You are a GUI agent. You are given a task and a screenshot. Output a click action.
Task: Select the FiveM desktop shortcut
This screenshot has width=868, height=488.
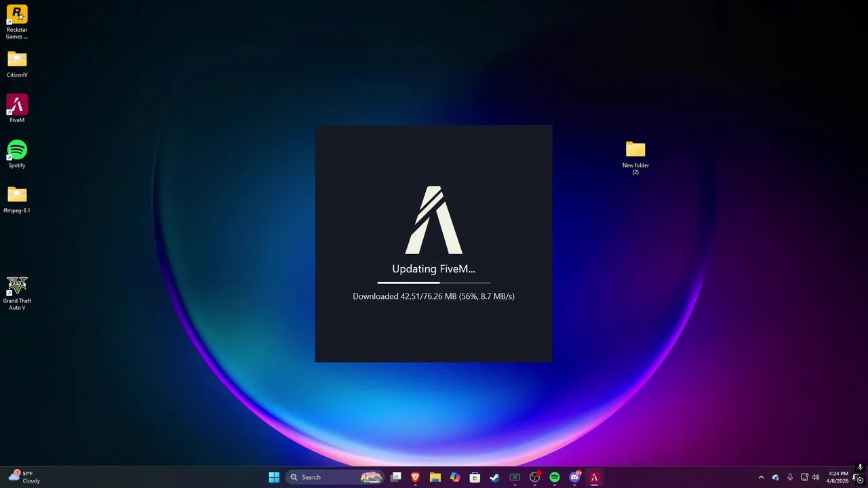click(17, 108)
